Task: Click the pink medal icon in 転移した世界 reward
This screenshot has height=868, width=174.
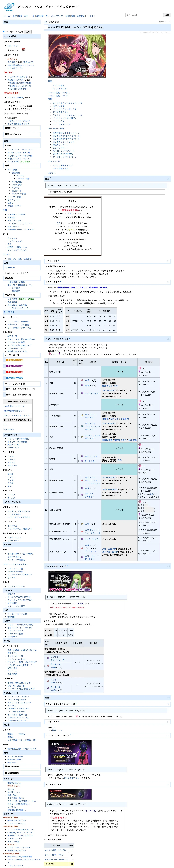Action: click(x=139, y=368)
